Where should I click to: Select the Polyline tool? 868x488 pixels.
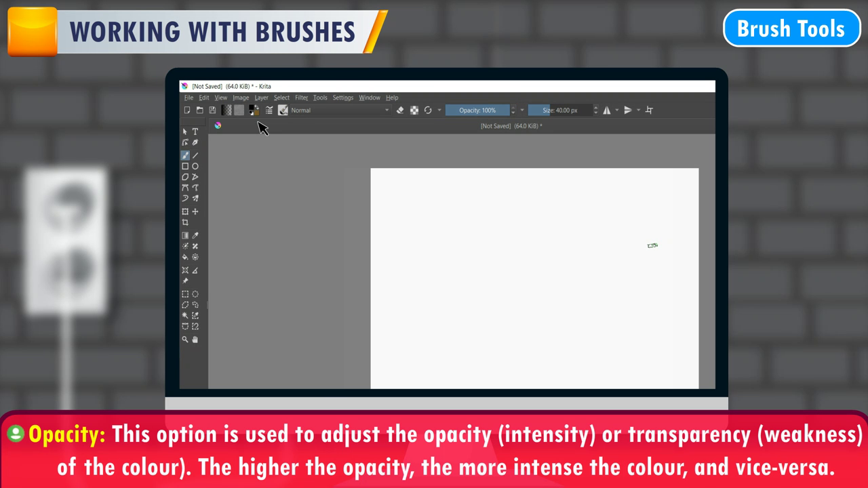point(195,177)
